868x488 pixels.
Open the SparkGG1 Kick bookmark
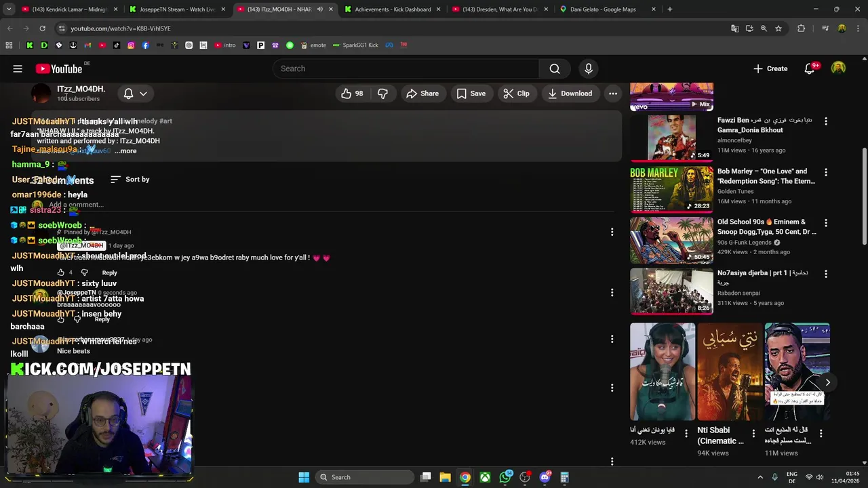[x=355, y=45]
